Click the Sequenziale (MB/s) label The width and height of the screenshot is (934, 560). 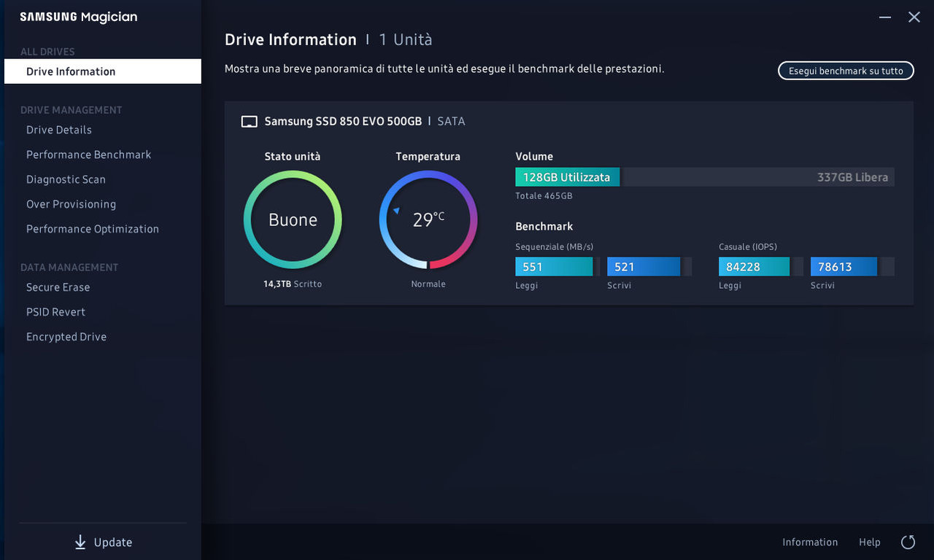coord(555,246)
